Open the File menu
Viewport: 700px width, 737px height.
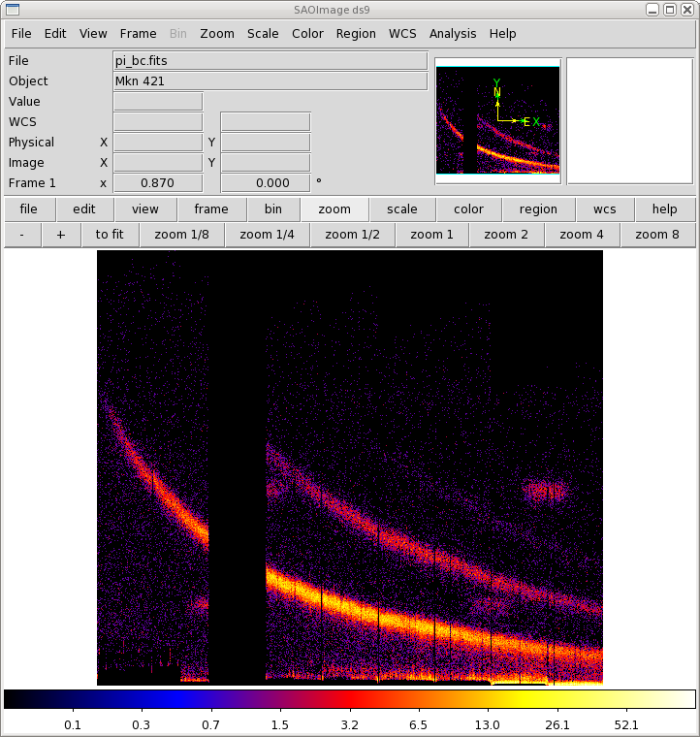[x=21, y=34]
